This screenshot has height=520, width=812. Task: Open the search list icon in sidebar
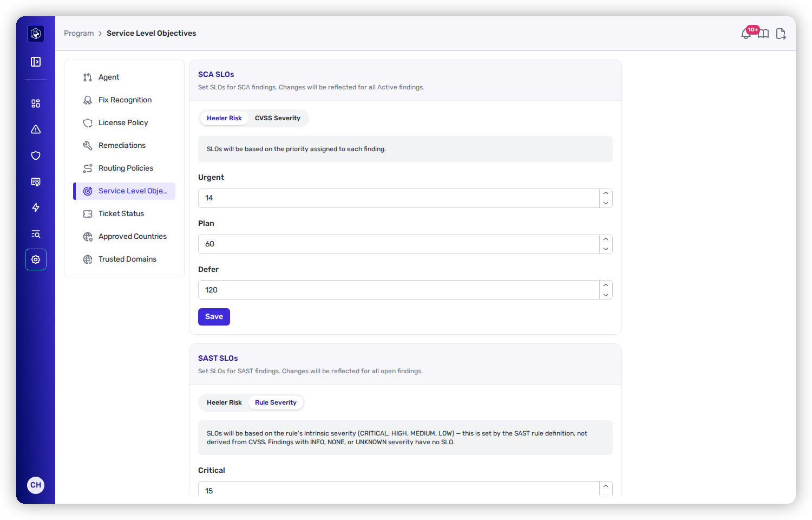[x=36, y=233]
